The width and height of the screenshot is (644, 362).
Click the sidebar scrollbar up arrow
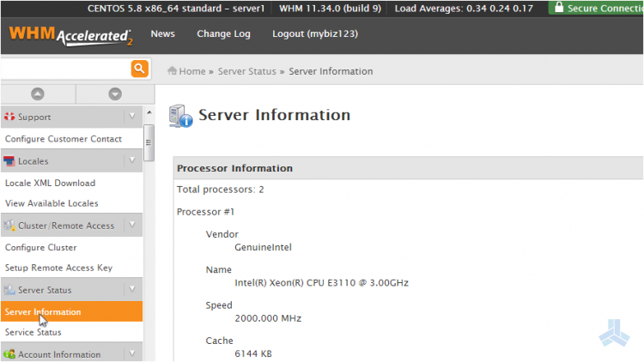click(x=149, y=112)
